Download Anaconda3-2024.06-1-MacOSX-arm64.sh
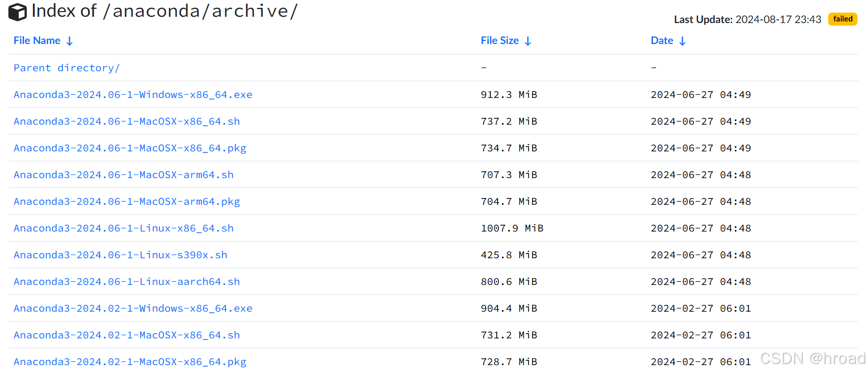Screen dimensions: 868x374 pos(124,175)
